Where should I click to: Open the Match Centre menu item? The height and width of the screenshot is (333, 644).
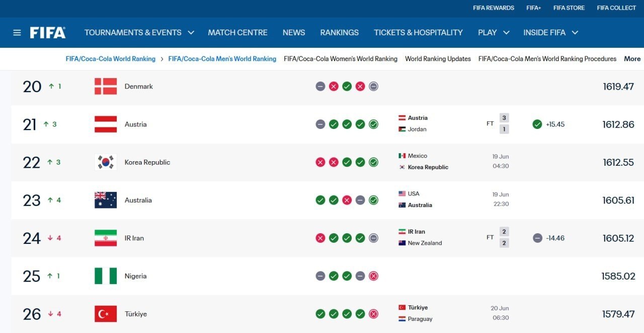pyautogui.click(x=237, y=33)
